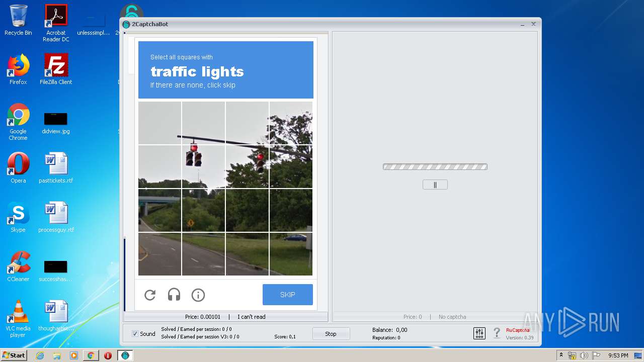Click the Score: 0,1 text
Screen dimensions: 644x362
tap(285, 337)
